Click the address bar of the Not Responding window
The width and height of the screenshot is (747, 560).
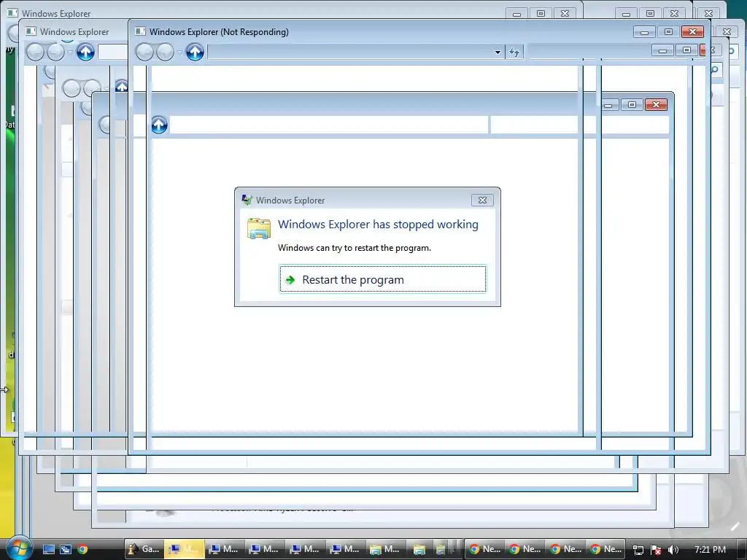[355, 52]
